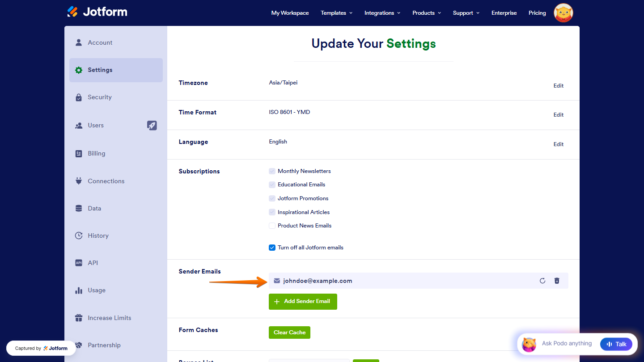The image size is (644, 362).
Task: Toggle the Jotform Promotions checkbox
Action: tap(272, 198)
